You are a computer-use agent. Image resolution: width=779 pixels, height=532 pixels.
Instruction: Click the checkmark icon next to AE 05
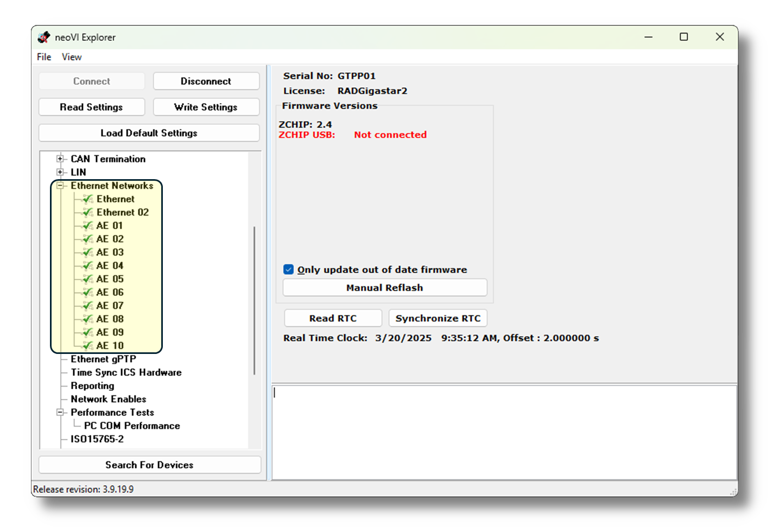88,279
